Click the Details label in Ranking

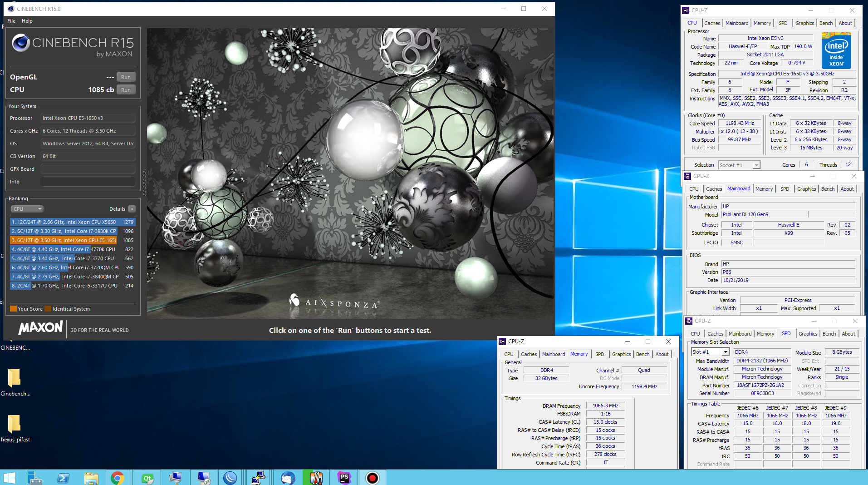point(117,209)
